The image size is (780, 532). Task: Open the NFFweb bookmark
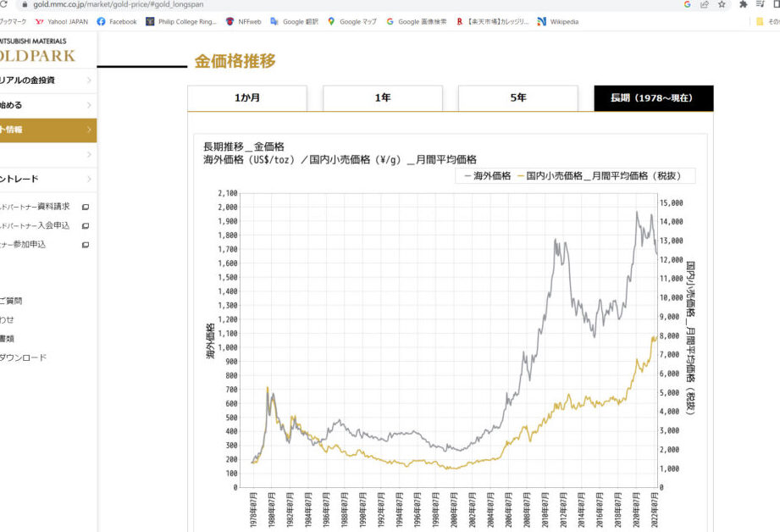244,22
